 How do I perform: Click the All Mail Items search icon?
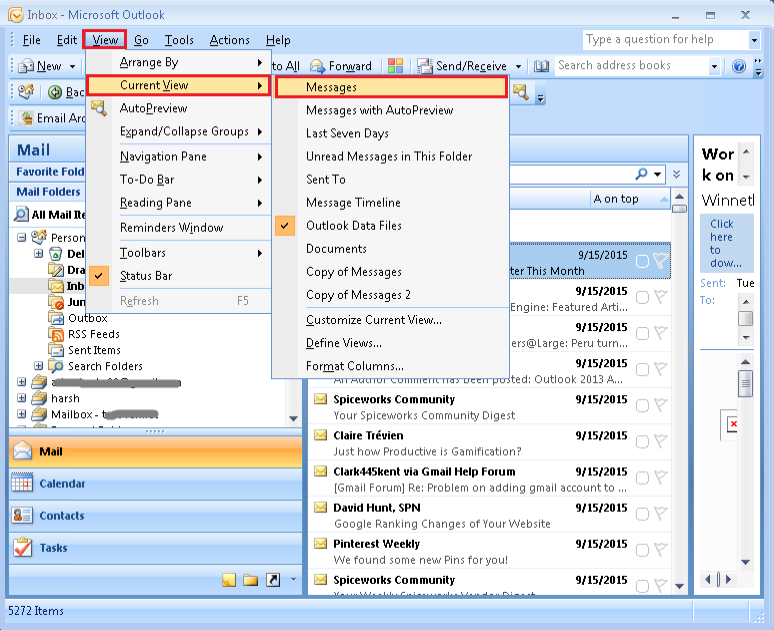(x=21, y=214)
